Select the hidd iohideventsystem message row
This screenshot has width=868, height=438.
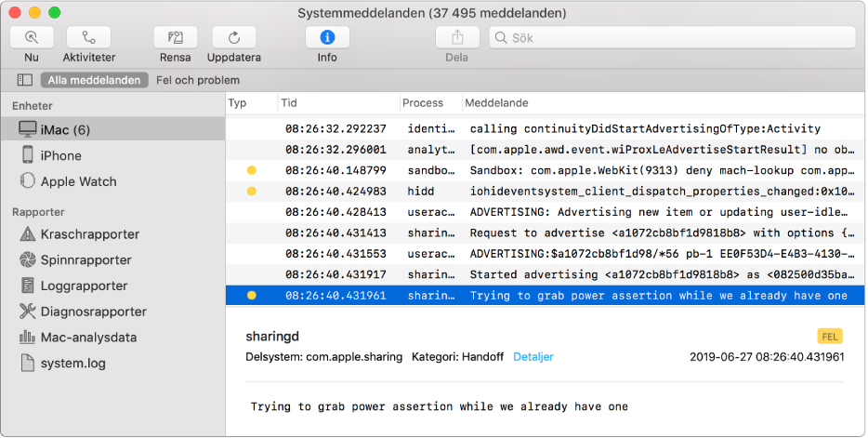[545, 191]
